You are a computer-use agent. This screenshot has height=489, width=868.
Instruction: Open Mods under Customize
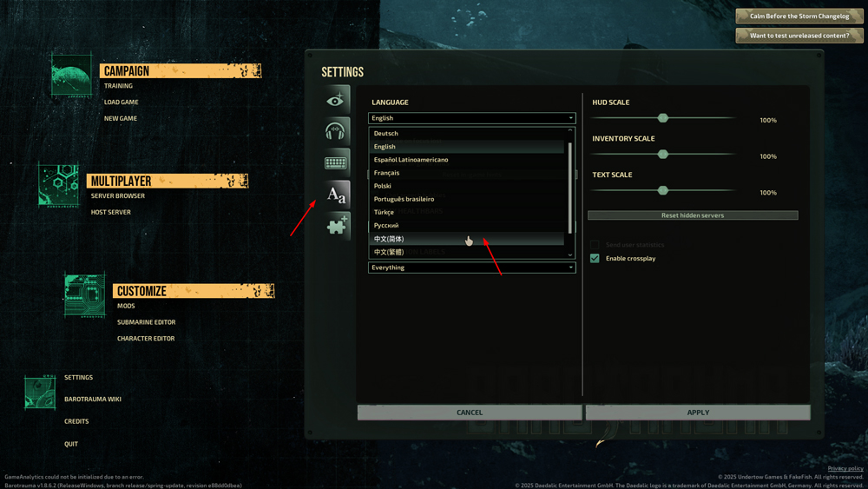click(x=126, y=306)
